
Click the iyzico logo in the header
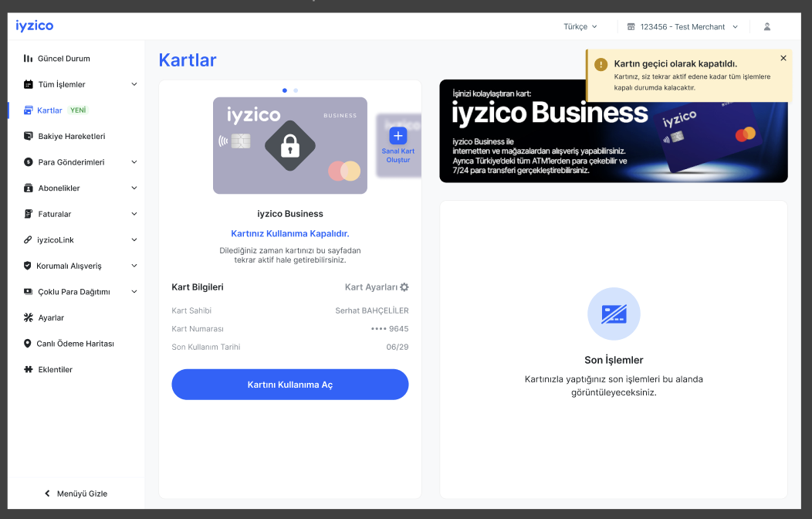34,26
